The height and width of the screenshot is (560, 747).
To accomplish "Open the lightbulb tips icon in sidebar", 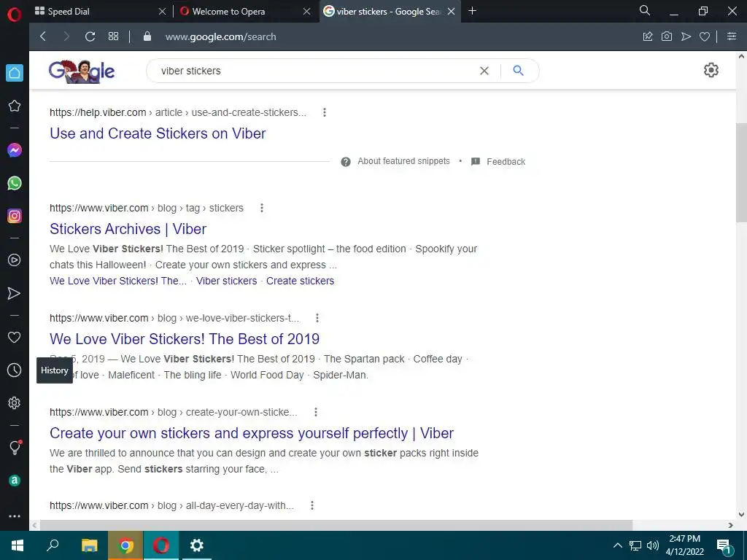I will tap(15, 448).
